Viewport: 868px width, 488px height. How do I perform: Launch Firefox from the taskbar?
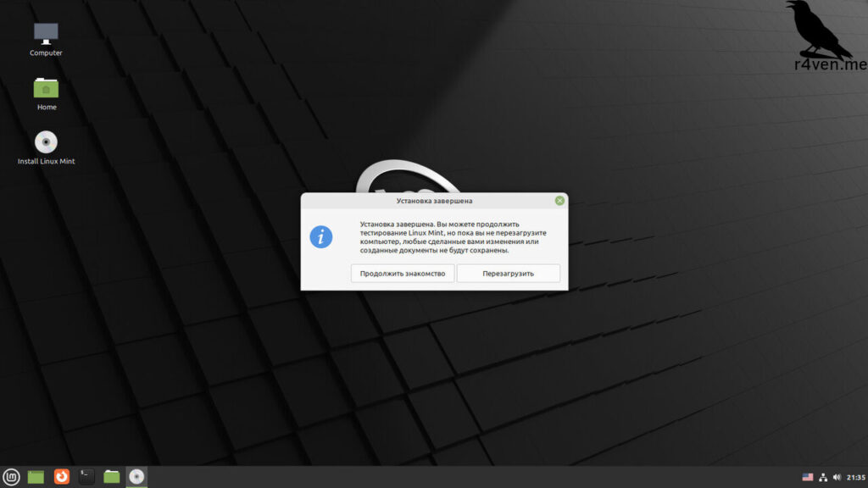point(62,477)
